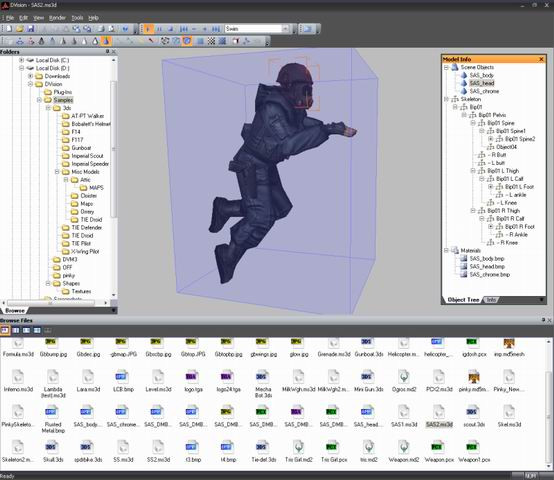Jump to last animation frame

216,29
